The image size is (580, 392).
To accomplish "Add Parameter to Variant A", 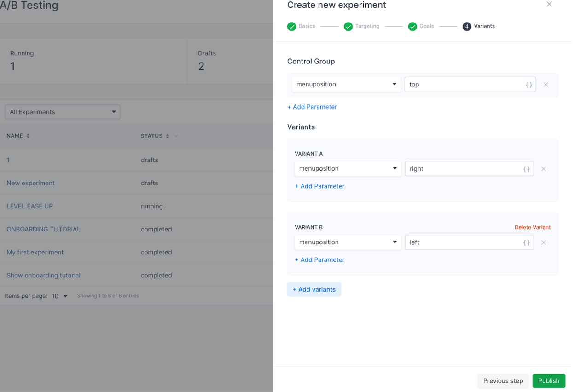I will pos(319,186).
